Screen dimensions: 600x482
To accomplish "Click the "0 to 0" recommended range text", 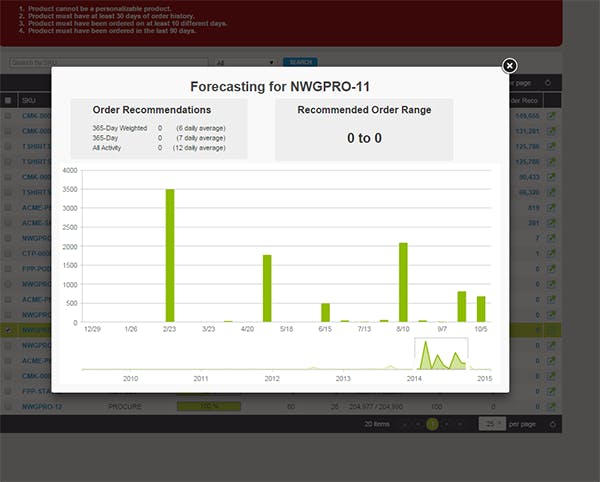I will 364,138.
